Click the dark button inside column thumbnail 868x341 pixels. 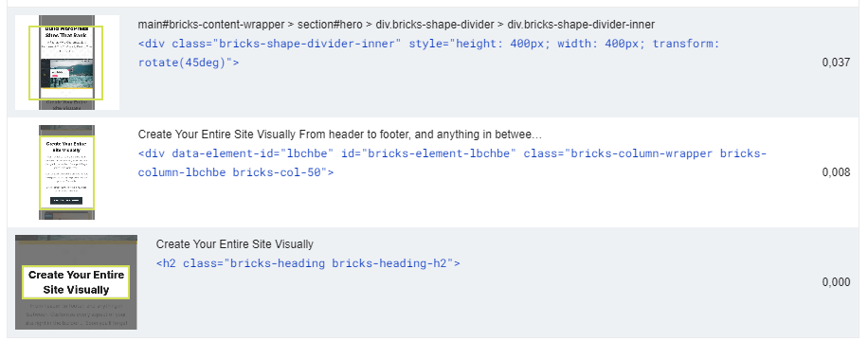pos(66,201)
